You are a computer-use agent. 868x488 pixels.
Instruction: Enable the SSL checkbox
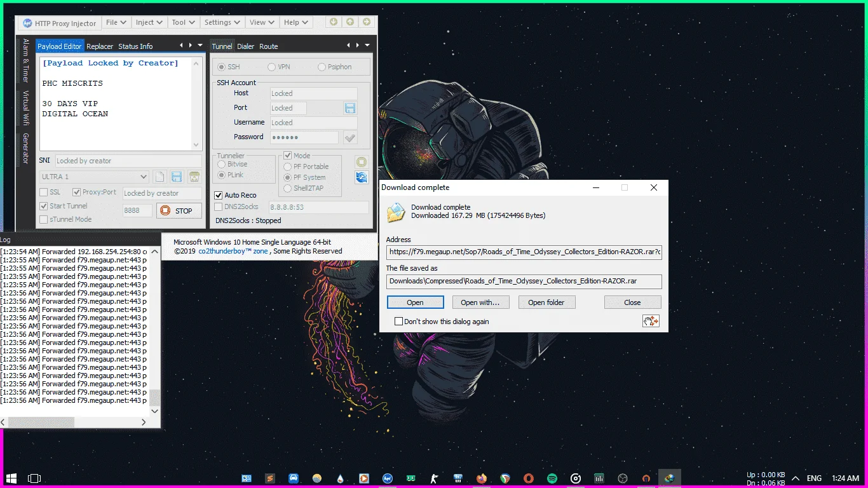click(x=44, y=192)
